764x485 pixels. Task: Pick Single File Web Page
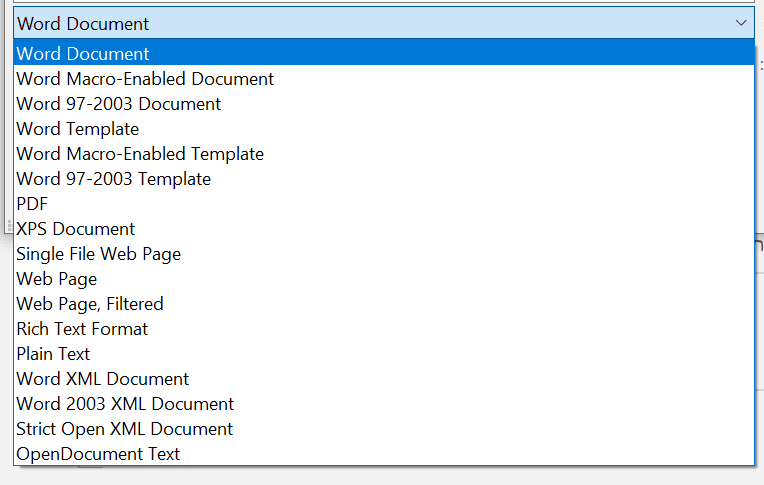coord(99,254)
